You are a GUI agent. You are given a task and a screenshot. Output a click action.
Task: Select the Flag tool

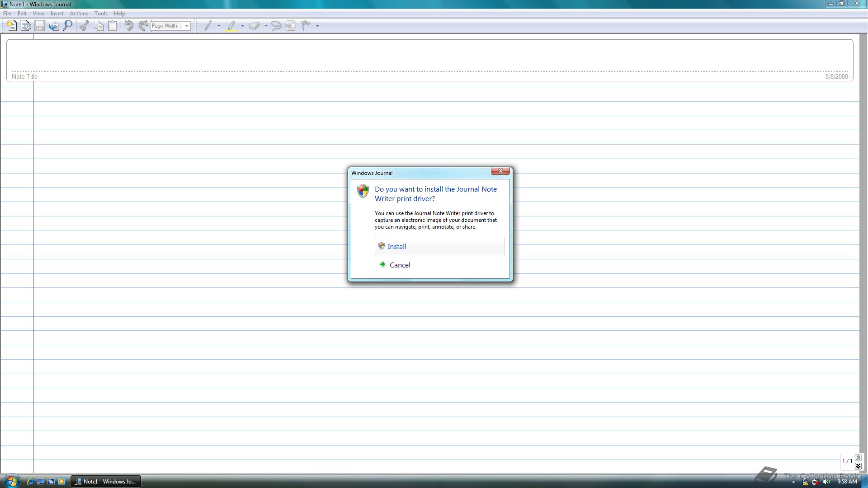pyautogui.click(x=306, y=26)
